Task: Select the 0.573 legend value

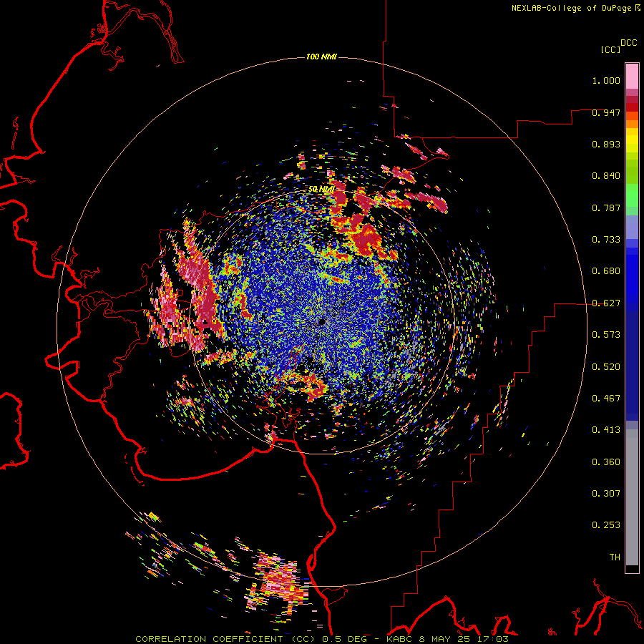Action: tap(606, 335)
